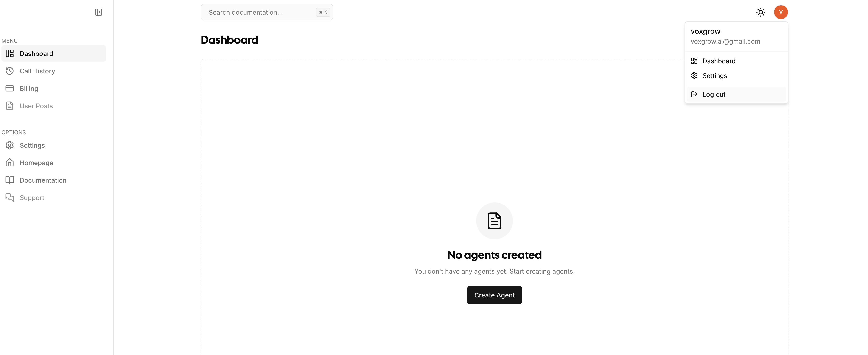Screen dimensions: 868x355
Task: Click the Documentation book icon
Action: click(10, 180)
